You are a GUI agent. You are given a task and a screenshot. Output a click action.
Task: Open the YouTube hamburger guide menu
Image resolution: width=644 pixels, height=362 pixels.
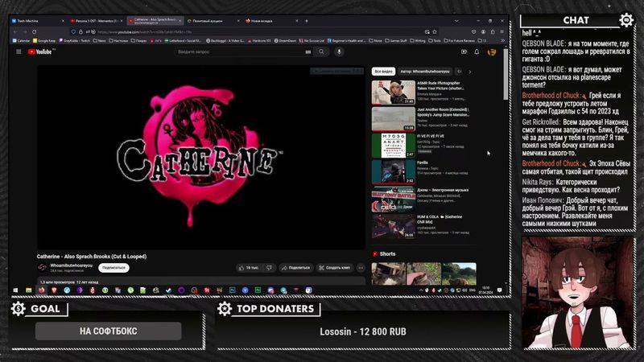tap(19, 51)
